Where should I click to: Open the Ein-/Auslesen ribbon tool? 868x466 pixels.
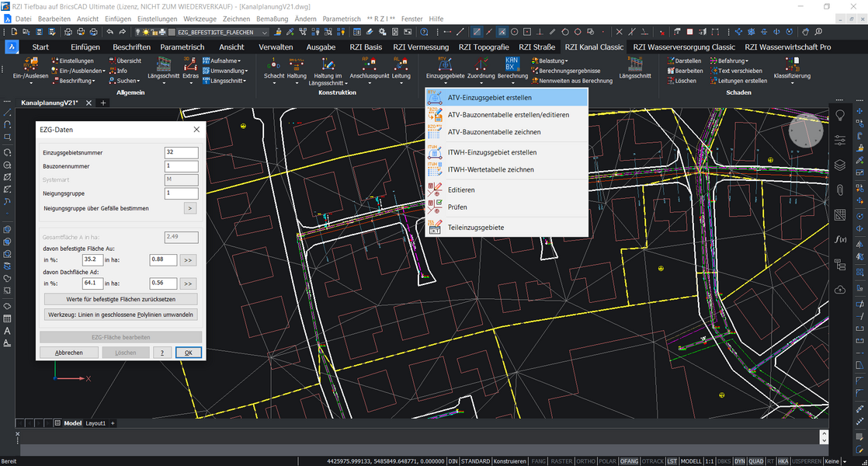tap(30, 70)
